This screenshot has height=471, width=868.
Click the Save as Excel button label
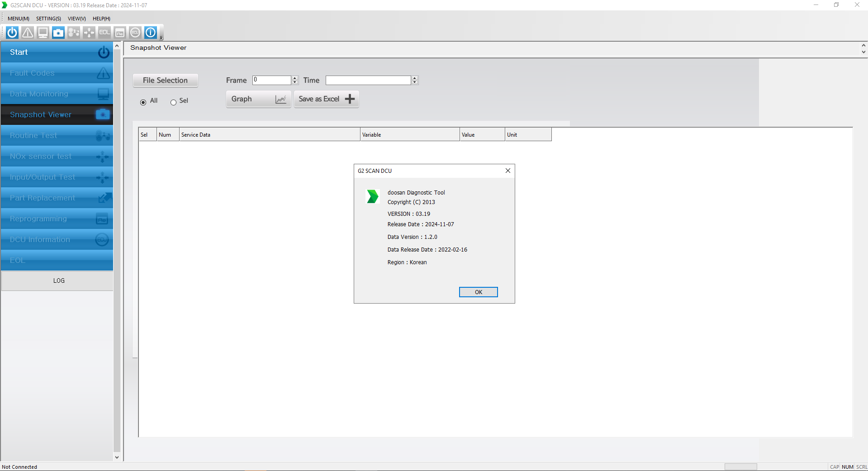[x=319, y=99]
